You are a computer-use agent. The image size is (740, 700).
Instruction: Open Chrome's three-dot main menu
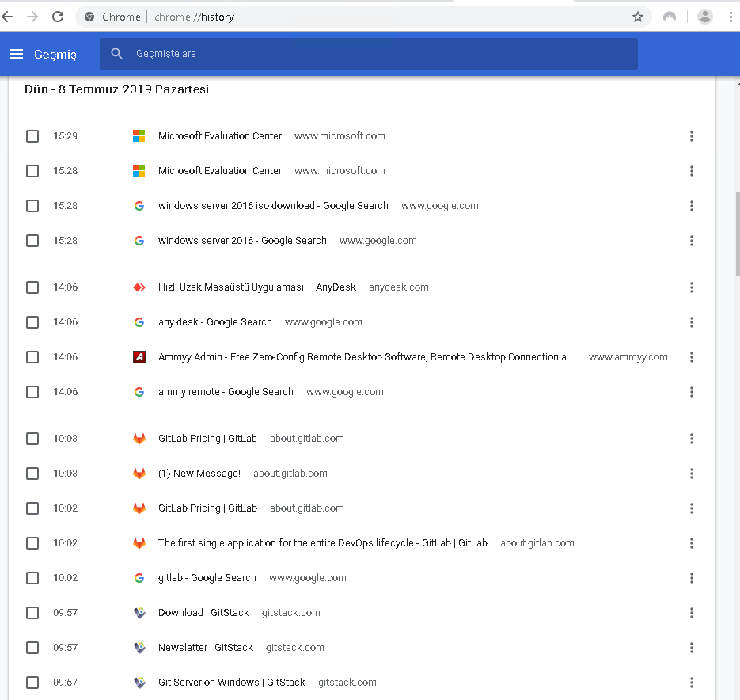pyautogui.click(x=731, y=17)
